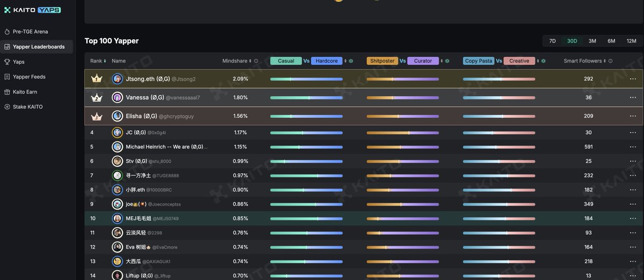Open three-dot menu for @EvaCmore row

[x=633, y=247]
